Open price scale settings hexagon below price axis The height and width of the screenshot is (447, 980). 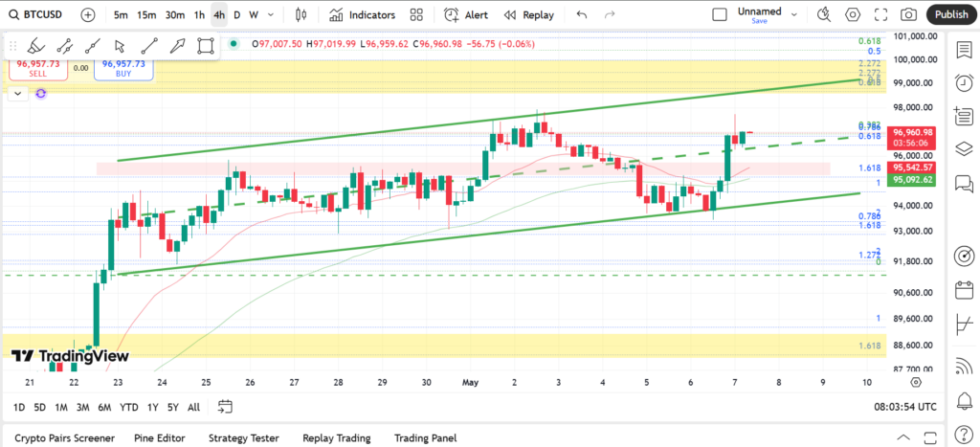coord(916,382)
